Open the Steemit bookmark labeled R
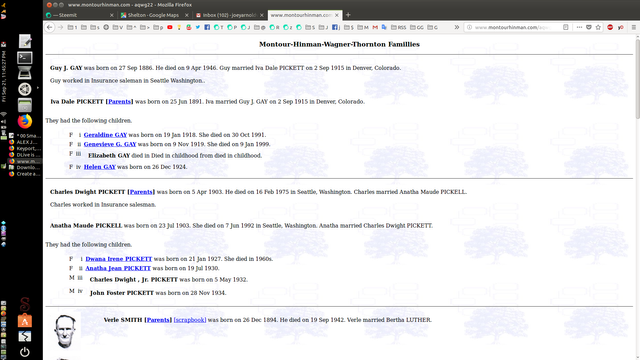This screenshot has height=360, width=640. pos(274,27)
